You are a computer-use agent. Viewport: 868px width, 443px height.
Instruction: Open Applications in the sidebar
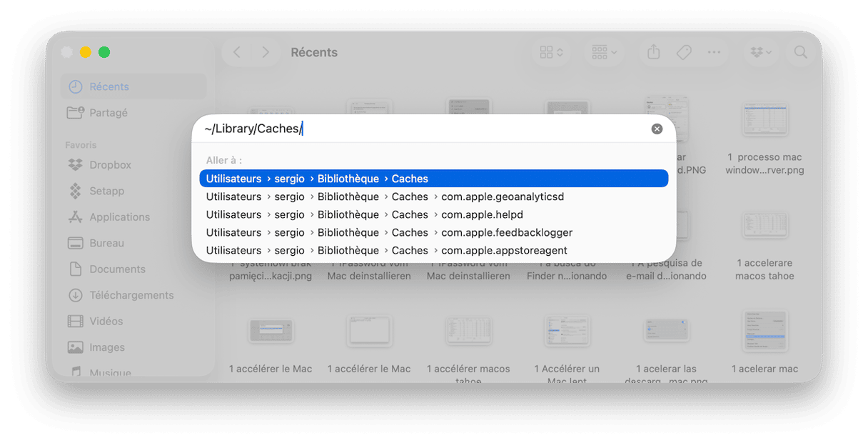tap(133, 217)
